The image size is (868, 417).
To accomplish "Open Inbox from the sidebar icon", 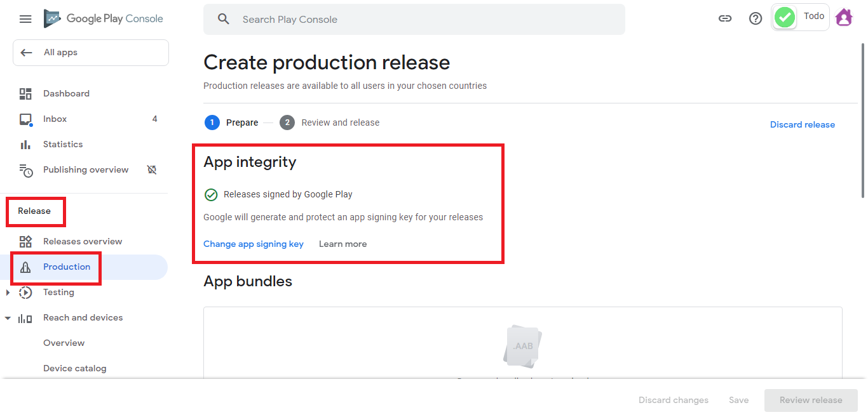I will point(25,119).
